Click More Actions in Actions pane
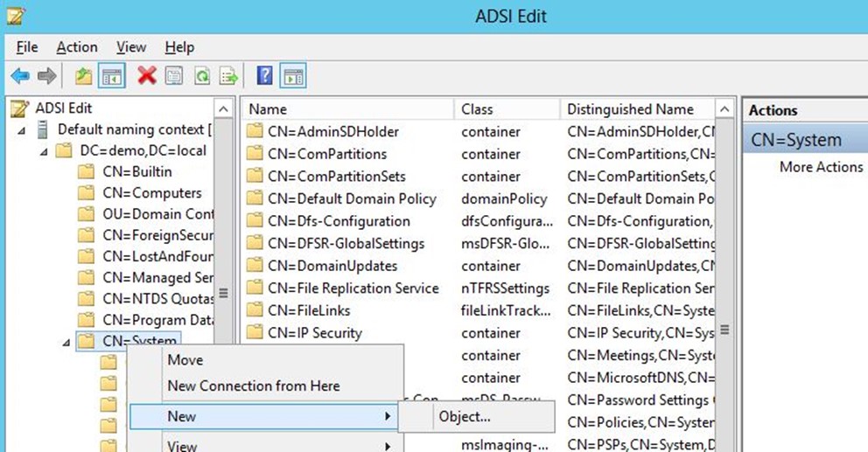The height and width of the screenshot is (452, 868). [821, 167]
